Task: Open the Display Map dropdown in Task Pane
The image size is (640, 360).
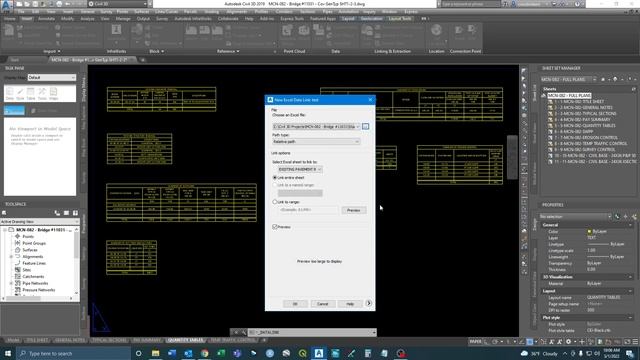Action: pyautogui.click(x=52, y=77)
